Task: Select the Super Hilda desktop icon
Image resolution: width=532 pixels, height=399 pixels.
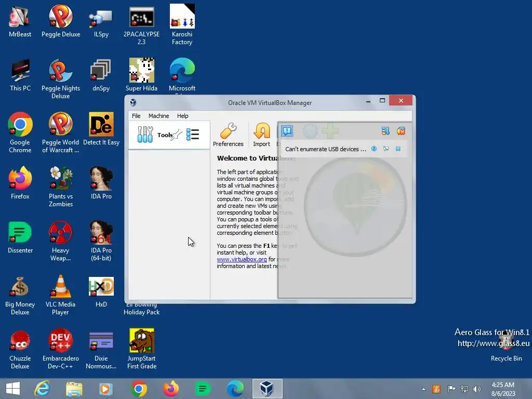Action: tap(141, 75)
